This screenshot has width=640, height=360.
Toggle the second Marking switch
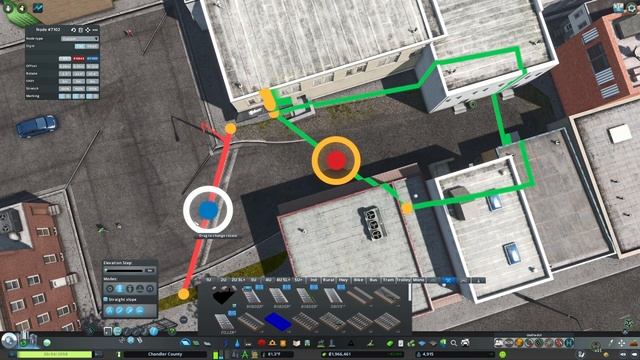tap(78, 96)
